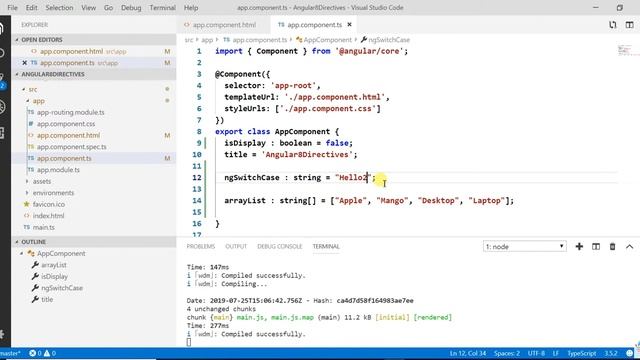This screenshot has width=640, height=360.
Task: Open the Selection menu
Action: 59,8
